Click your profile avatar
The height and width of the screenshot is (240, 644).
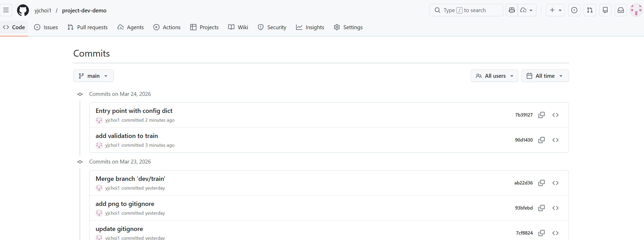point(636,10)
